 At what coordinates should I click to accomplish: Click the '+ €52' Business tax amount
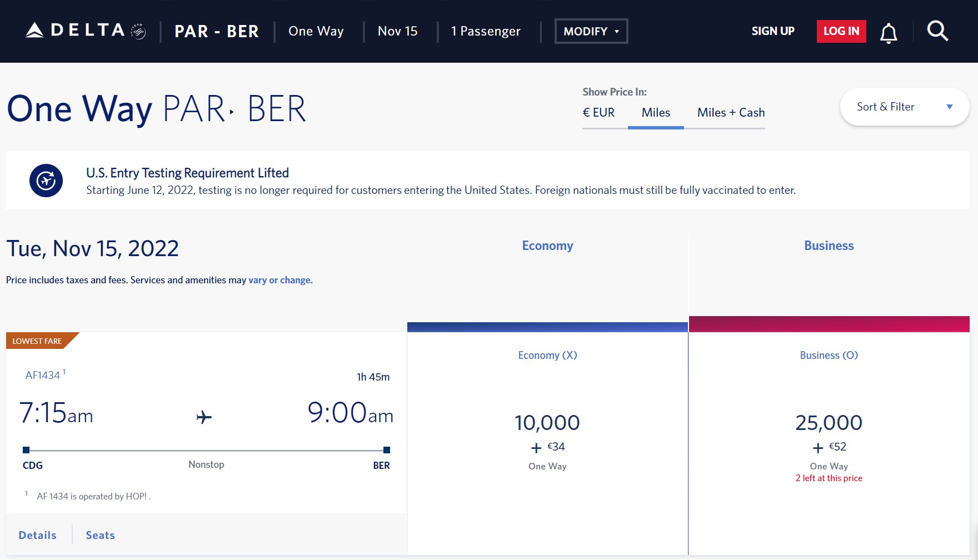pos(829,447)
